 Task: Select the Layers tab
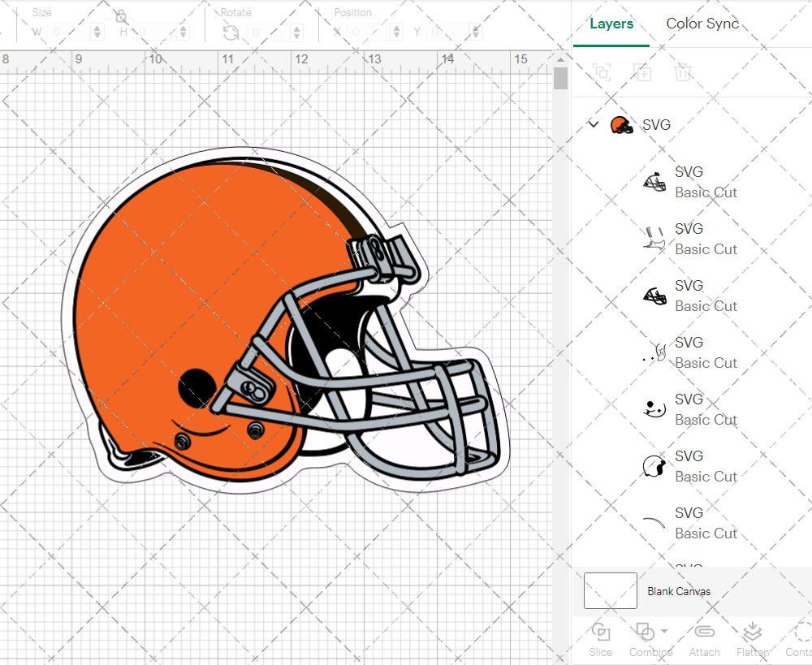(x=611, y=24)
